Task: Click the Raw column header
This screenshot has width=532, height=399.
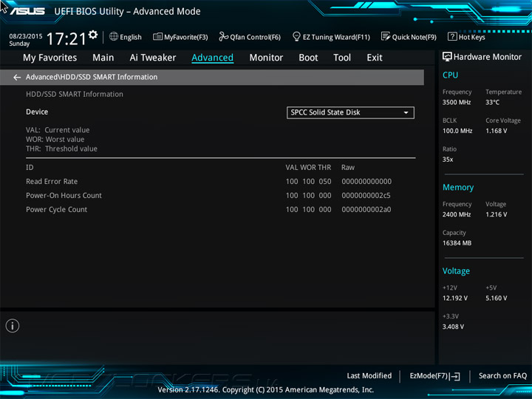Action: pos(348,167)
